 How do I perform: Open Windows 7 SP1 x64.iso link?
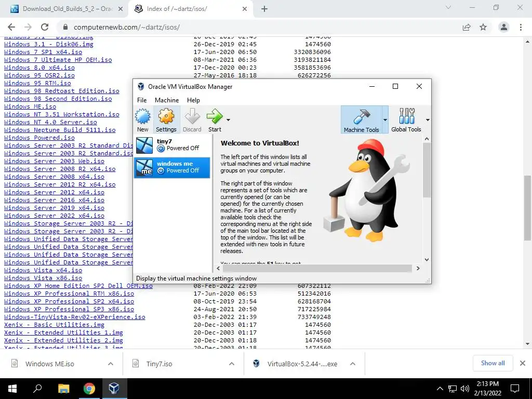tap(43, 52)
